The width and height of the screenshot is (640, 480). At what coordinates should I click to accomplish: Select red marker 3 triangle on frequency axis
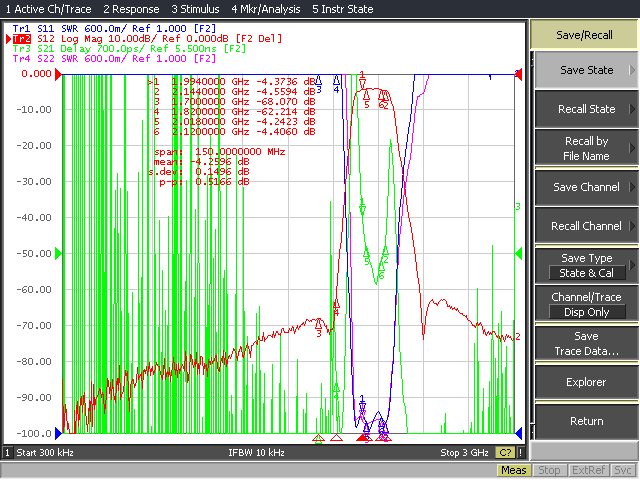pos(318,439)
